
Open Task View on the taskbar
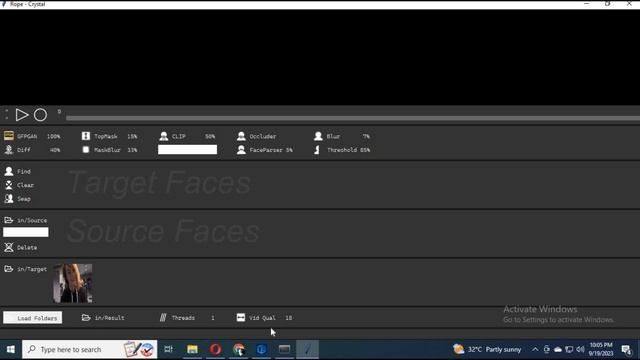[x=168, y=349]
